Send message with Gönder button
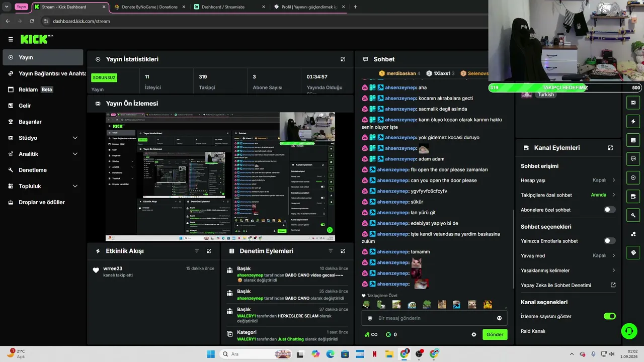Viewport: 644px width, 362px height. coord(495,334)
